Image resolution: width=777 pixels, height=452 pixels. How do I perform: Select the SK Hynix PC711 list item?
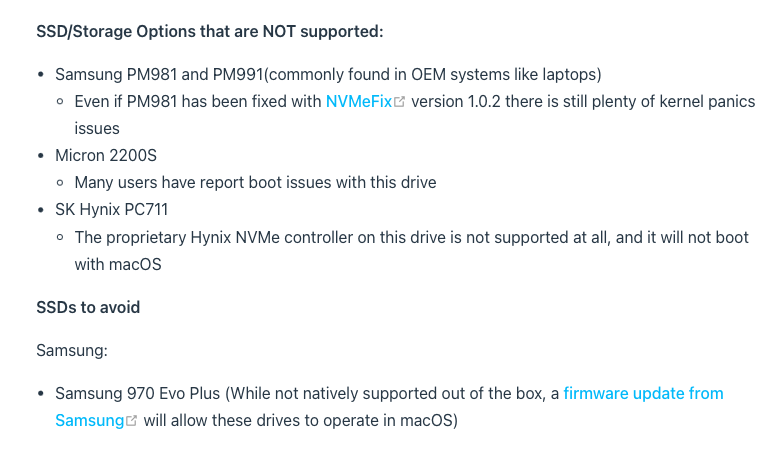coord(116,210)
